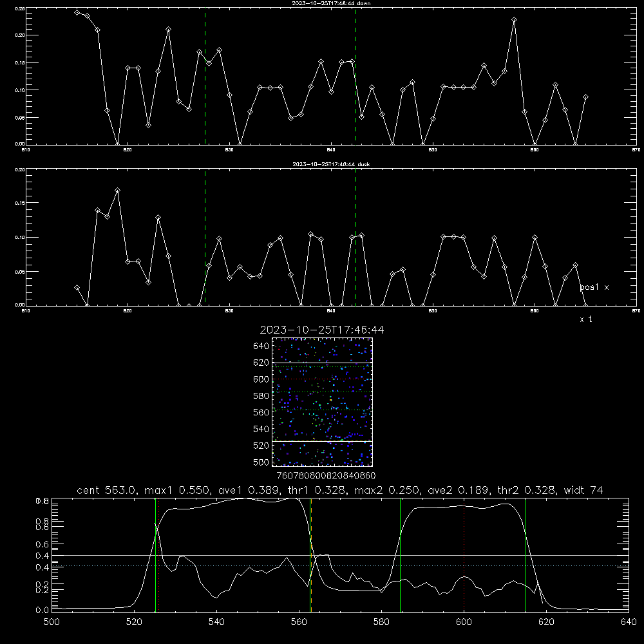644x644 pixels.
Task: Click the upper solid white line in heatmap
Action: point(323,363)
